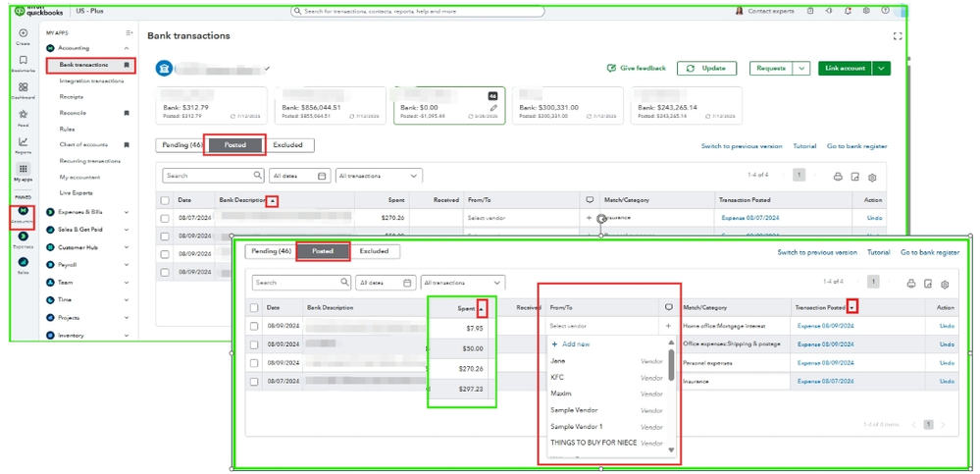
Task: Sort by Transaction Posted arrow in the lower table
Action: point(851,308)
